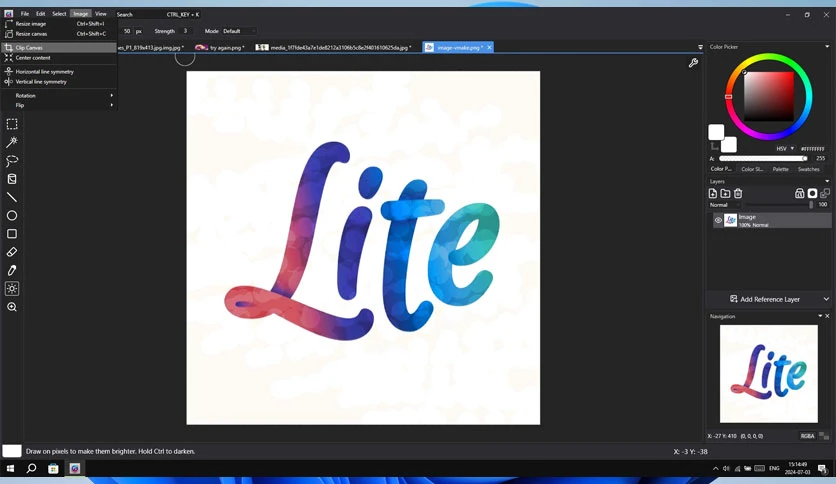Viewport: 836px width, 484px height.
Task: Click Add Reference Layer button
Action: tap(765, 299)
